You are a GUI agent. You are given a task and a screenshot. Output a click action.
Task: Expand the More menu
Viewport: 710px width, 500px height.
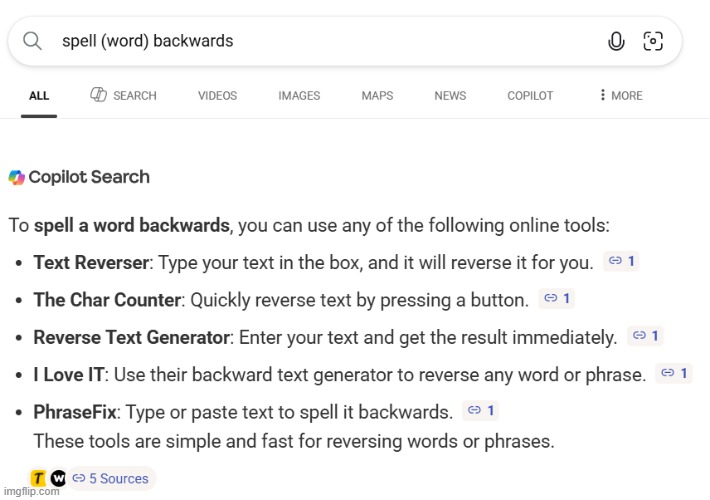click(x=621, y=96)
